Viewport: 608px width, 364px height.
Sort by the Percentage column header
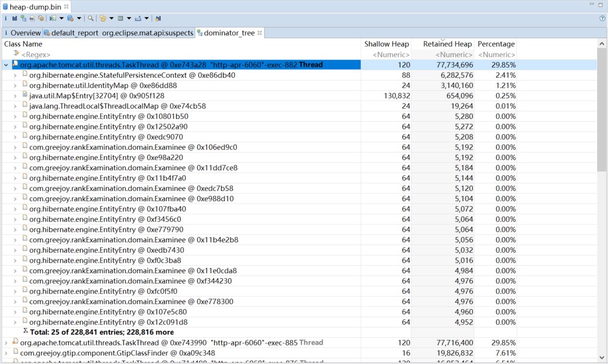pyautogui.click(x=496, y=44)
